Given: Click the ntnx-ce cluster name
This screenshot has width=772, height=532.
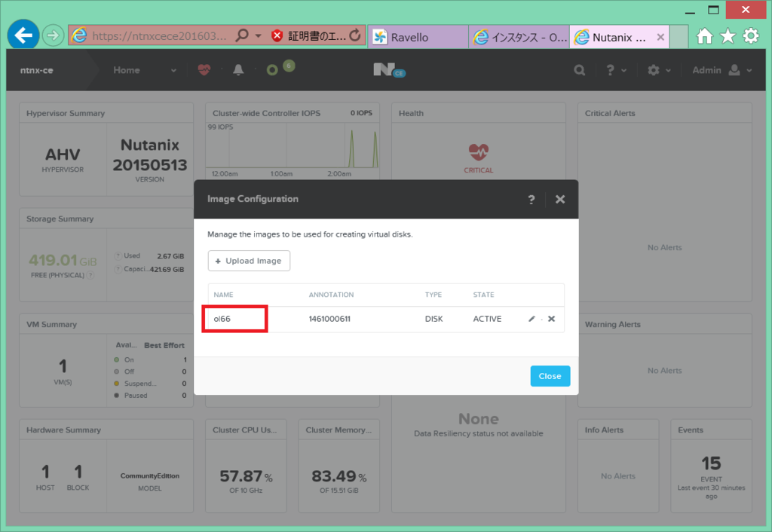Looking at the screenshot, I should click(36, 70).
